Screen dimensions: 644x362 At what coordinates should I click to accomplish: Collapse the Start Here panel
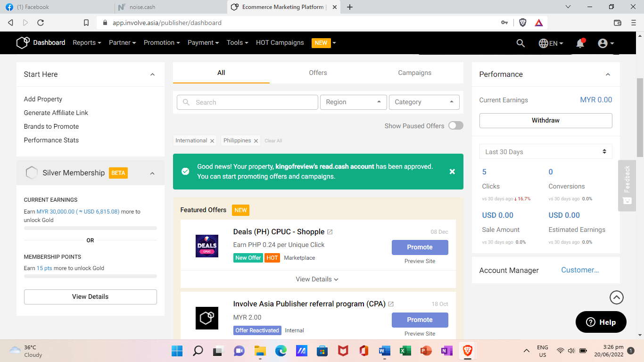(152, 74)
